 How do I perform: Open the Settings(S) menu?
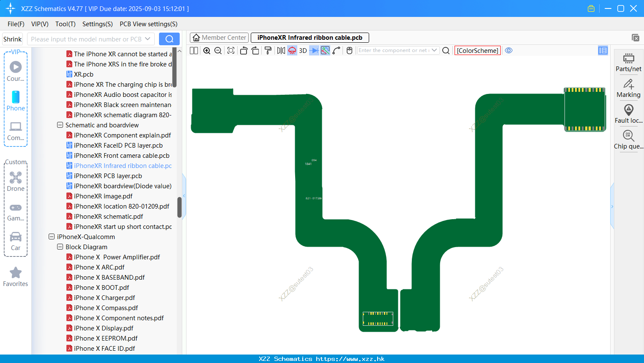pos(98,24)
